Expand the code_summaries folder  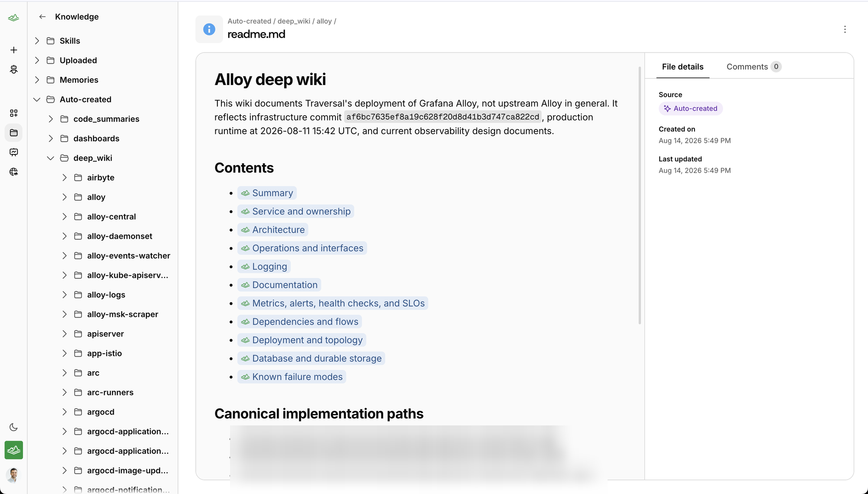click(x=51, y=119)
